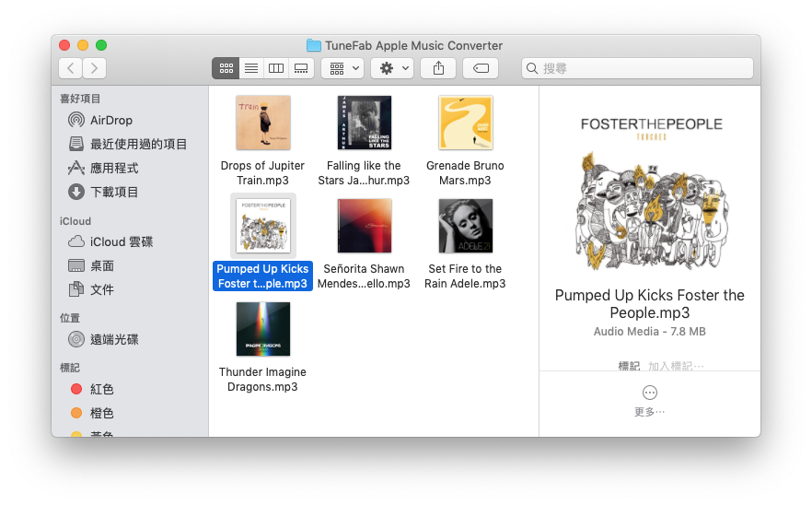Select the 紅色 red tag

coord(92,390)
